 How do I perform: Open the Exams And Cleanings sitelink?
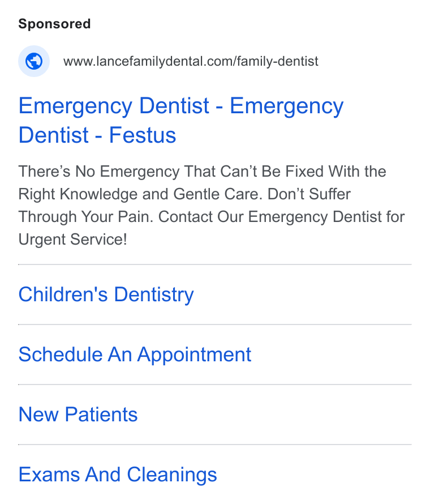(x=118, y=475)
